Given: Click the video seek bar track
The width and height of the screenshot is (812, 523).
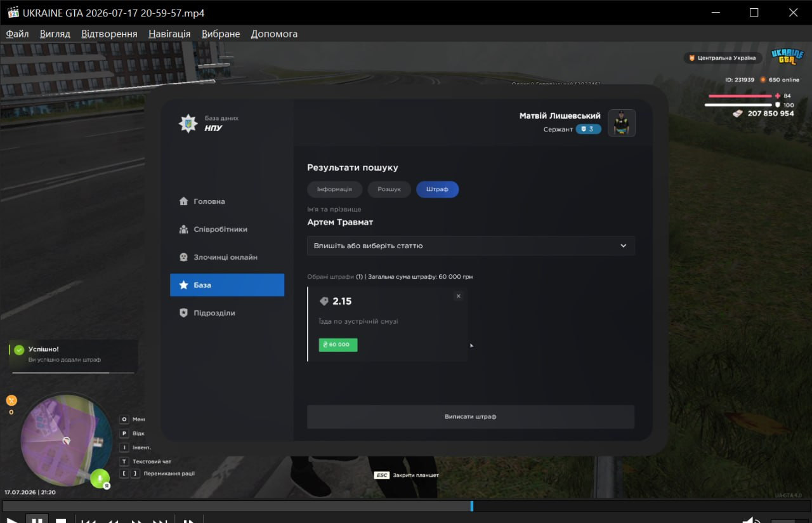Looking at the screenshot, I should coord(406,506).
